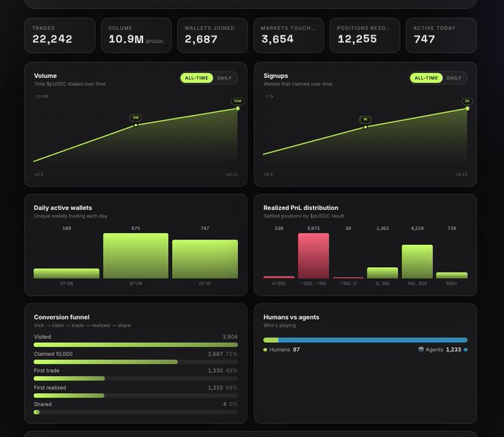Switch Volume chart to Daily view
The image size is (504, 437).
click(x=224, y=78)
